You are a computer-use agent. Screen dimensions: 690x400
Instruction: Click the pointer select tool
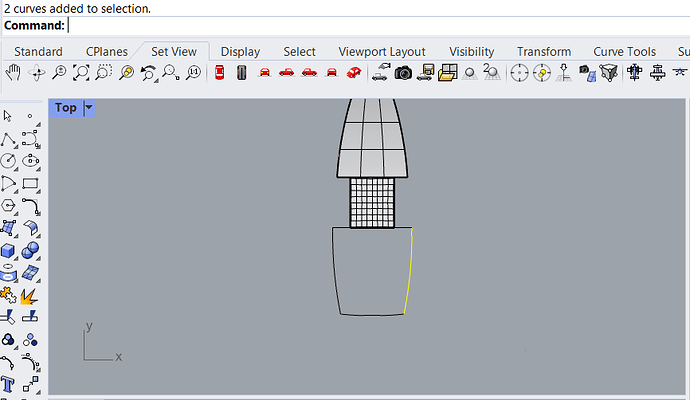pyautogui.click(x=7, y=116)
